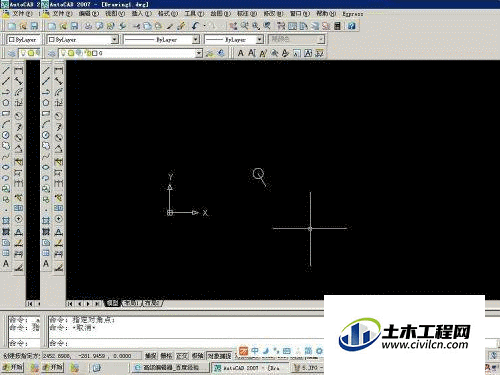
Task: Switch to the 布局1 layout tab
Action: (x=131, y=303)
